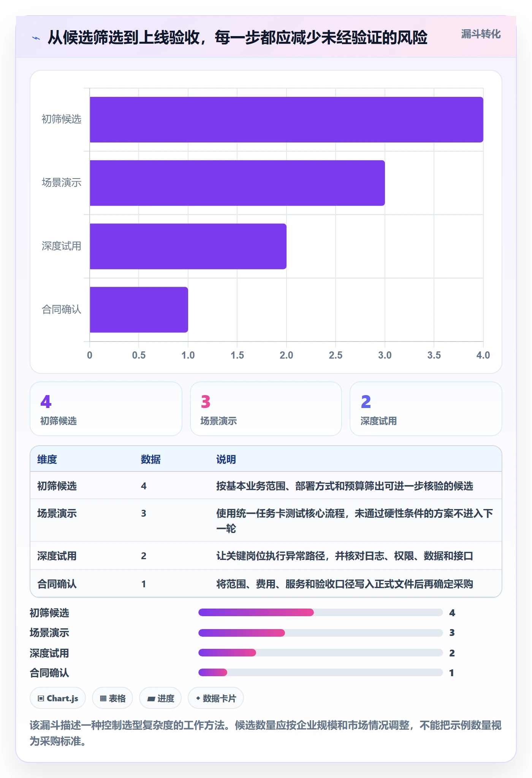Viewport: 532px width, 778px height.
Task: Click the 深度试用 y-axis label
Action: pyautogui.click(x=62, y=246)
